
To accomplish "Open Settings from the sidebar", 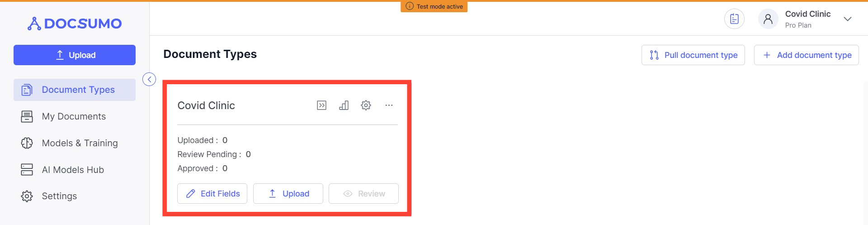I will pyautogui.click(x=75, y=196).
